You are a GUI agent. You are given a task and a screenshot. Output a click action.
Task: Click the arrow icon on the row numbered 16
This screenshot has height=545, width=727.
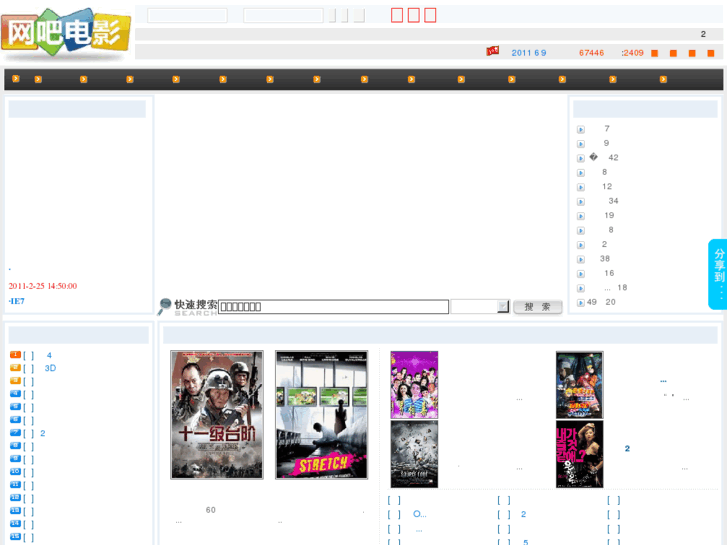point(580,274)
